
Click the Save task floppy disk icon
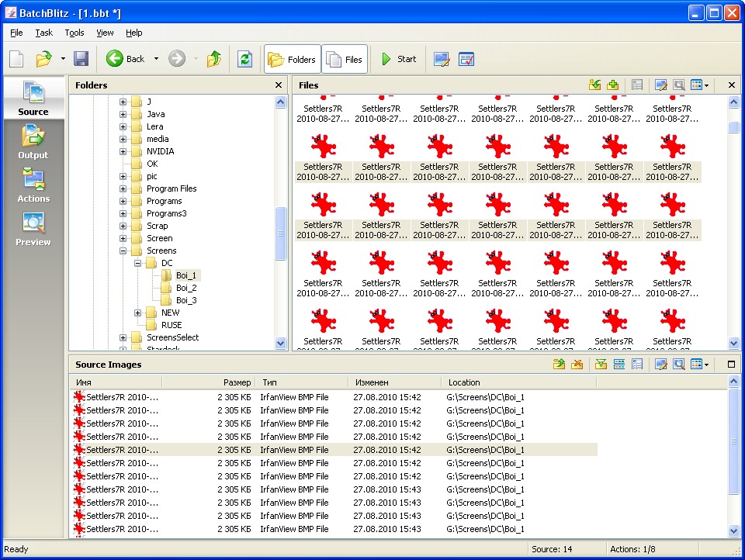(81, 59)
